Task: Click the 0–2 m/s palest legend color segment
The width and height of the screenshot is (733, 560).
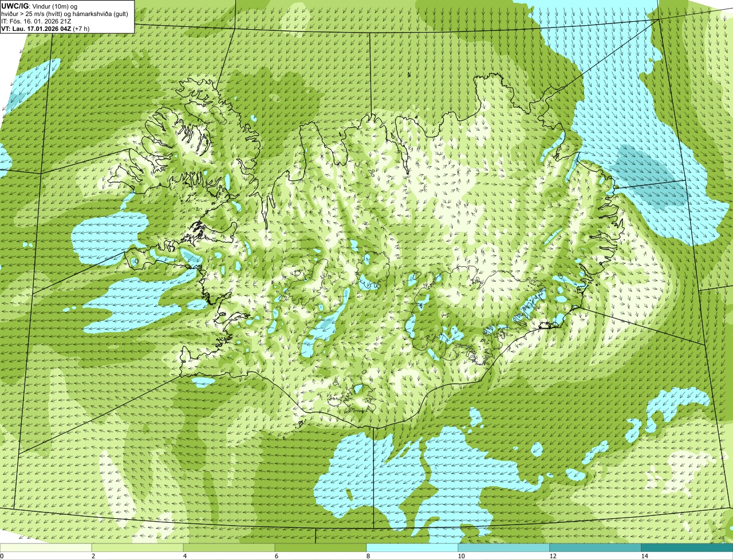Action: pos(46,547)
